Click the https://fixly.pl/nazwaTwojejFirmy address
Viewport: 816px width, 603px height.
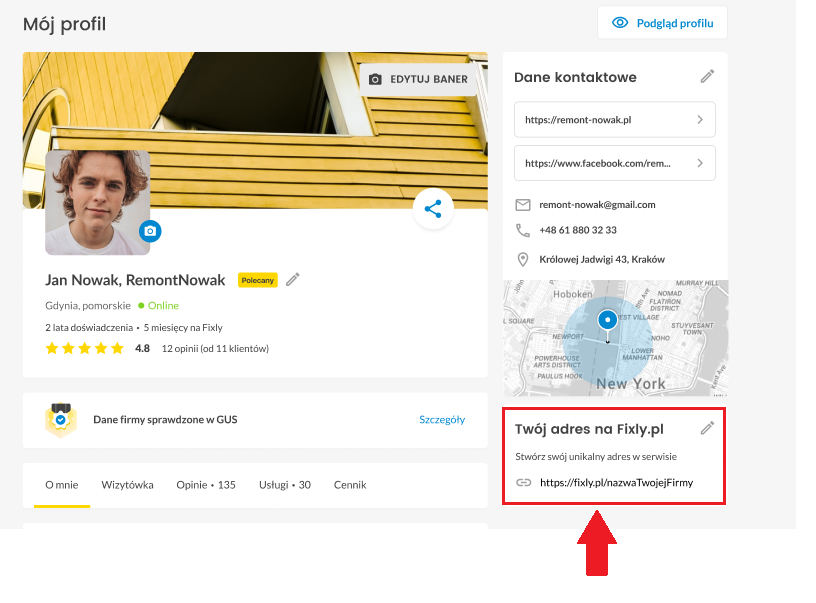click(x=617, y=483)
